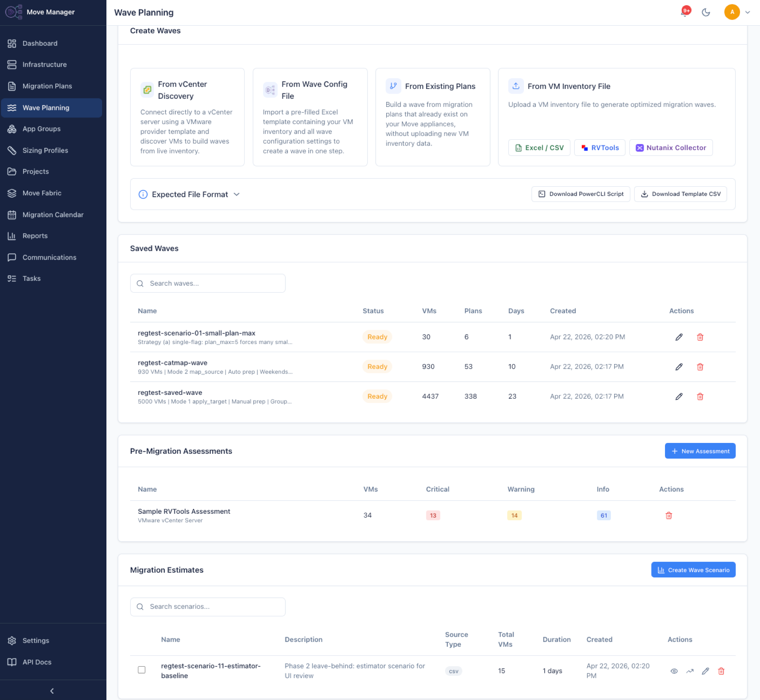Viewport: 760px width, 700px height.
Task: Expand the user account dropdown chevron
Action: point(748,12)
